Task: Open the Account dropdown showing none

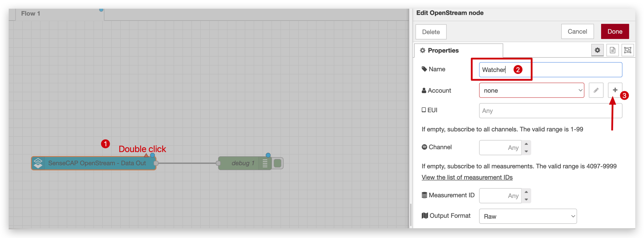Action: point(532,90)
